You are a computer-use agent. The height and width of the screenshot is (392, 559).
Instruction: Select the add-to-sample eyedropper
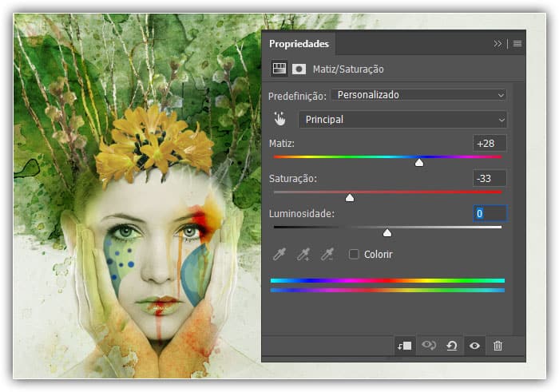point(303,254)
